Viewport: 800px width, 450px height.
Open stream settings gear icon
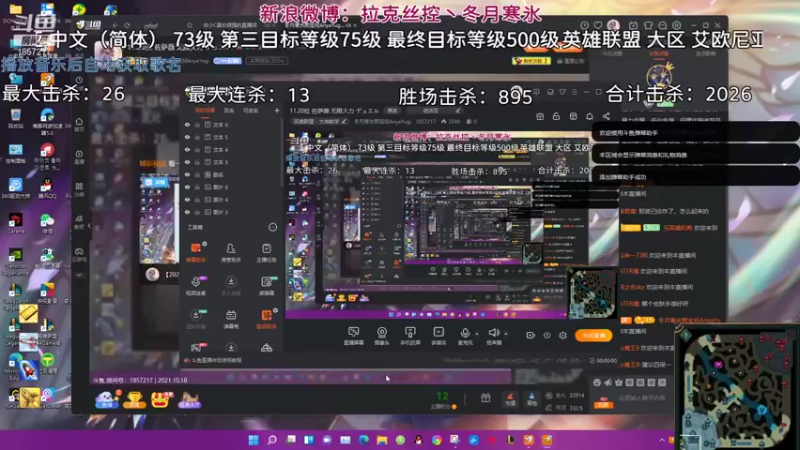point(563,335)
